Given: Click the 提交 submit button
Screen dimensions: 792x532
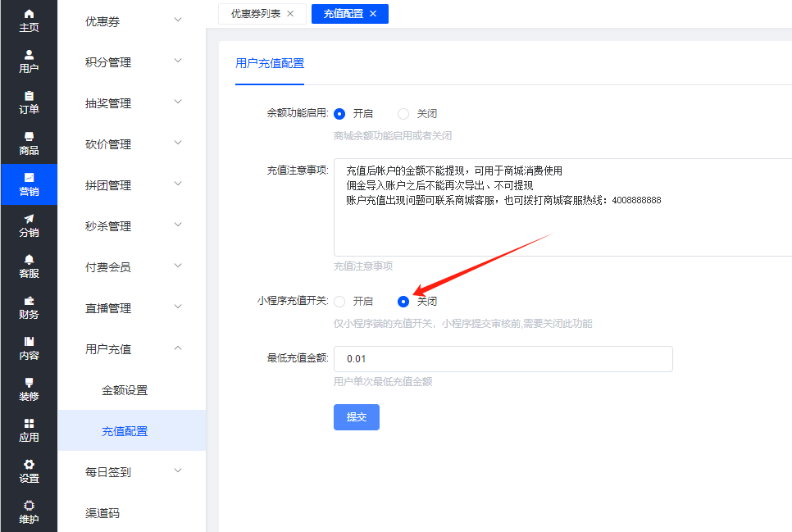Looking at the screenshot, I should pos(357,417).
